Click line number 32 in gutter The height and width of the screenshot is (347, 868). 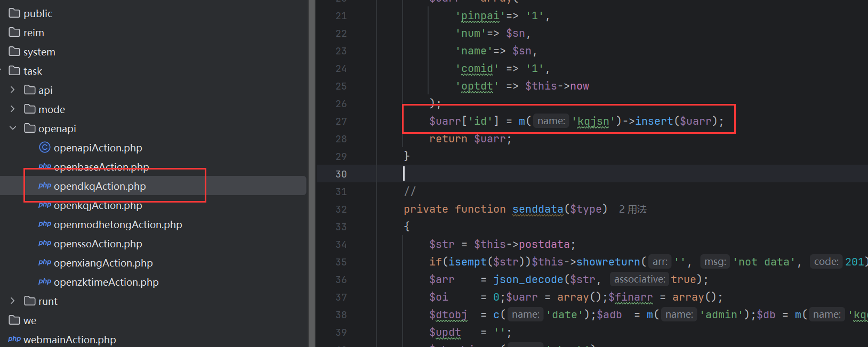[x=341, y=209]
